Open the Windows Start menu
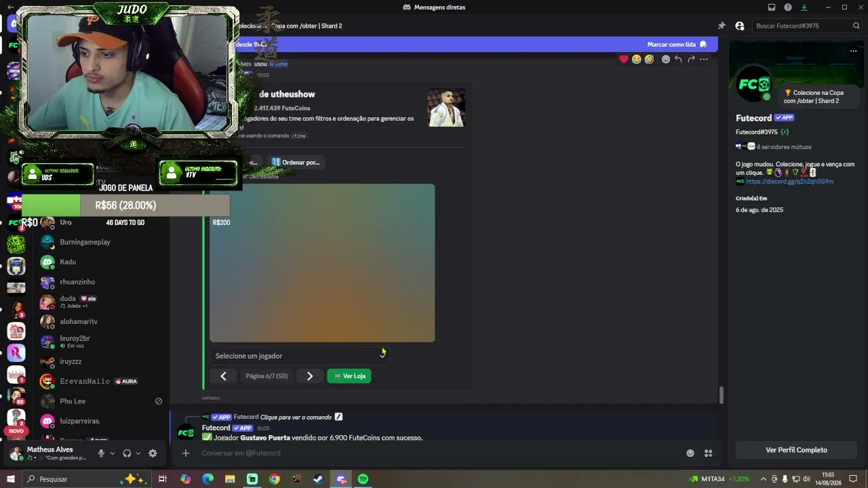 click(x=10, y=479)
